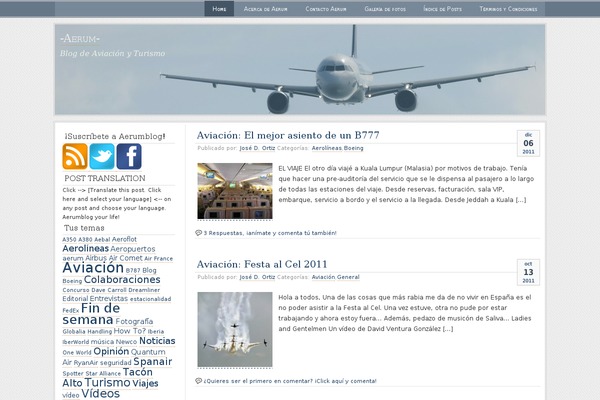This screenshot has width=600, height=400.
Task: Select the Entrevistas tag
Action: 109,299
